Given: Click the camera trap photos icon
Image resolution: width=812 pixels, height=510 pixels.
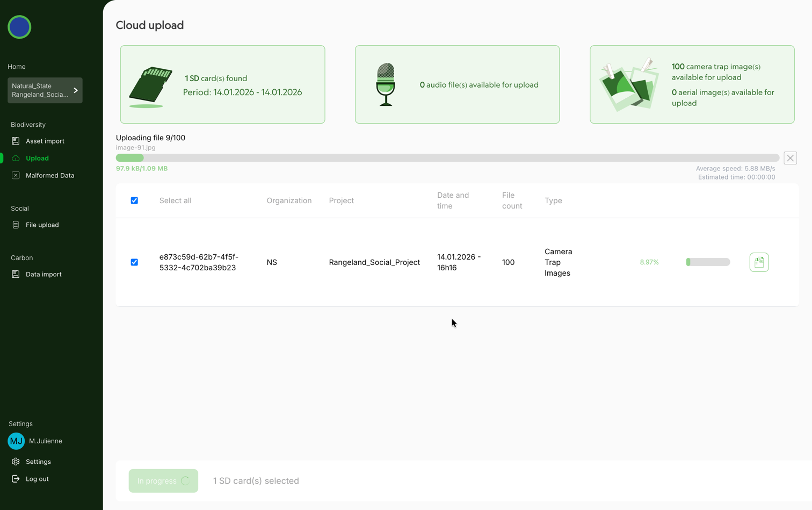Looking at the screenshot, I should [629, 84].
